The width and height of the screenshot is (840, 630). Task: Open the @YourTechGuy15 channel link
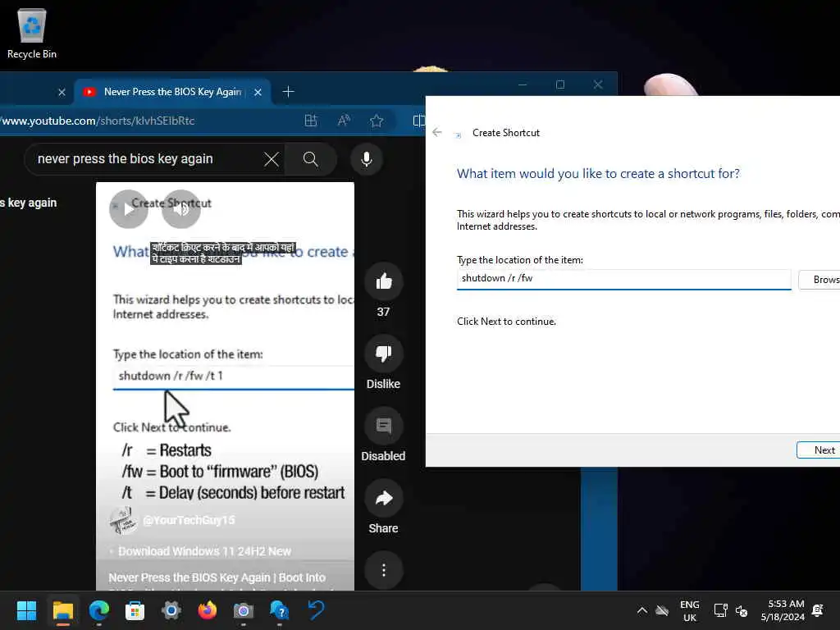point(189,520)
